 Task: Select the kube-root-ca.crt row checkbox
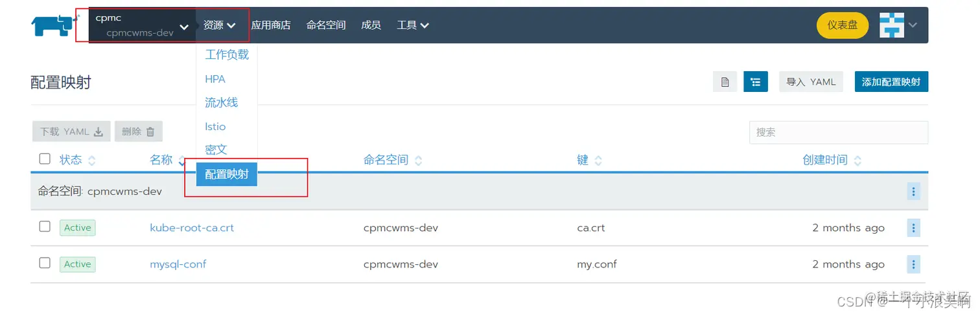[x=45, y=227]
